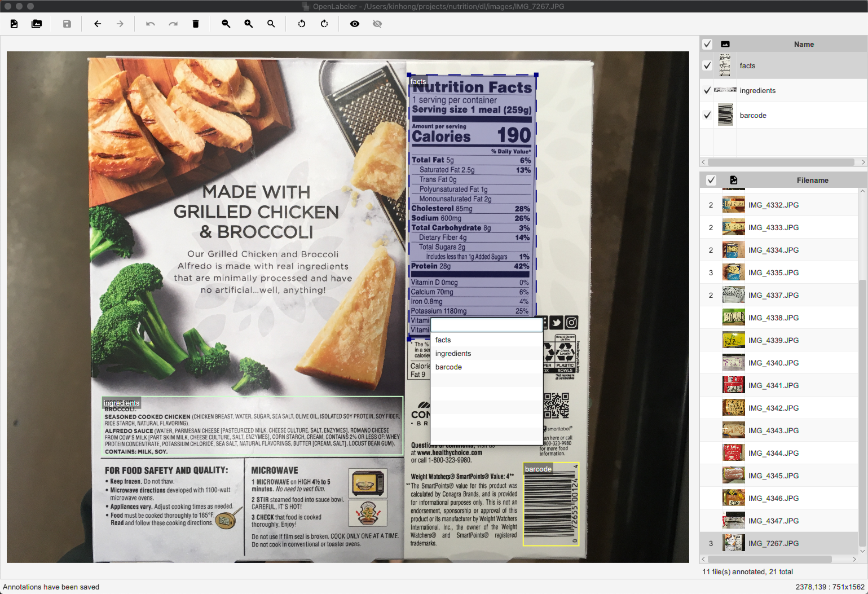
Task: Select the facts row name
Action: pyautogui.click(x=747, y=66)
